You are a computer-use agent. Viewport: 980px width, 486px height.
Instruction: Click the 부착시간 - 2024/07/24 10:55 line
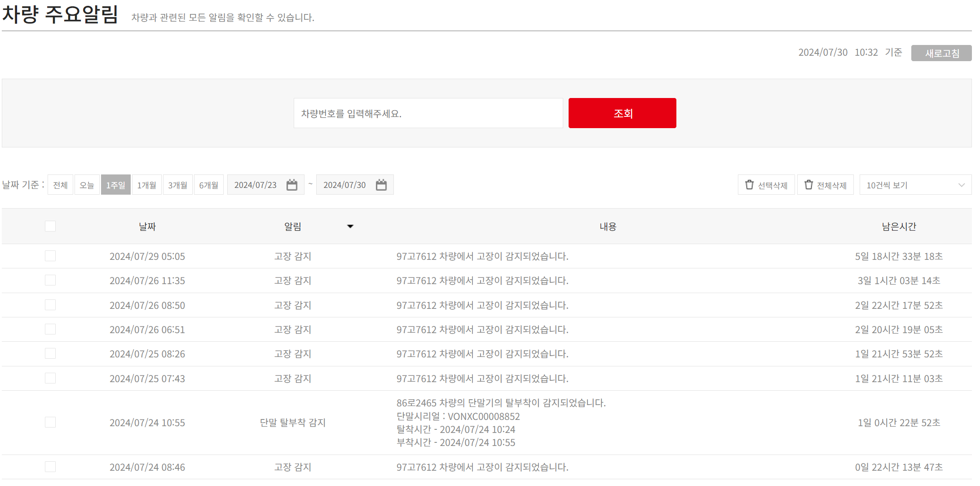pyautogui.click(x=456, y=442)
